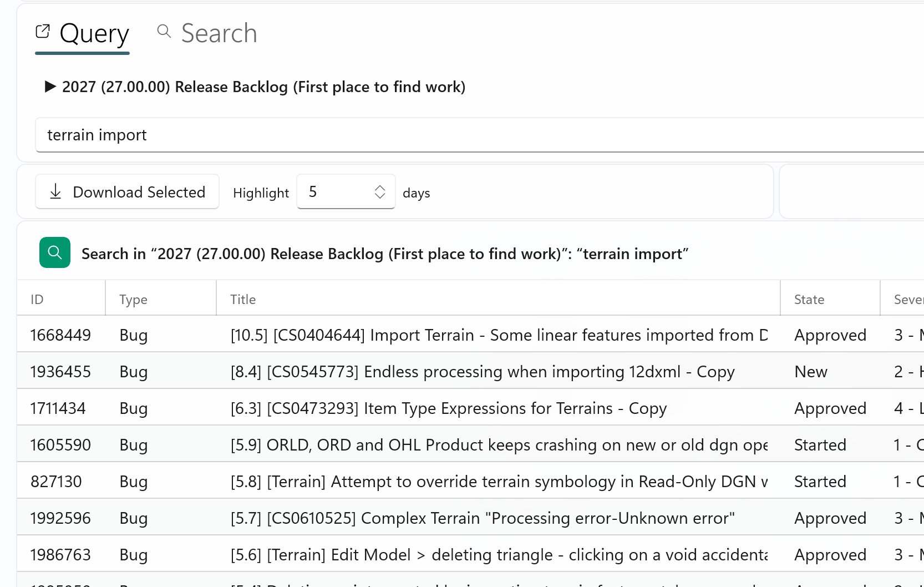Click the Download Selected button

pos(127,191)
